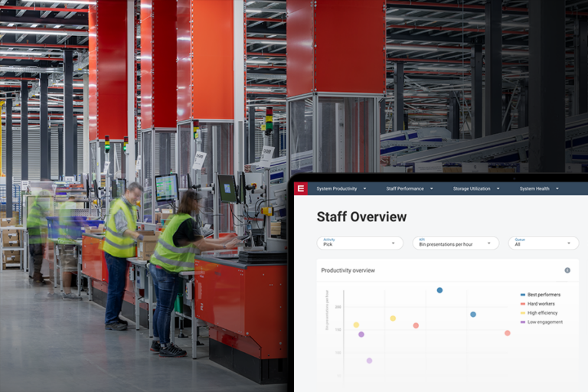
Task: Open the KPI dropdown Bin presentations per hour
Action: coord(456,243)
